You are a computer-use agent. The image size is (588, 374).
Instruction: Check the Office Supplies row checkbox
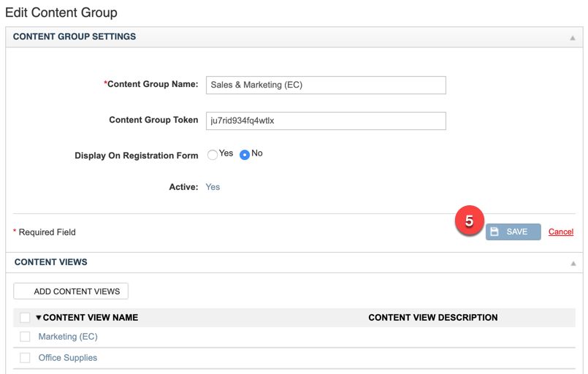(x=25, y=358)
